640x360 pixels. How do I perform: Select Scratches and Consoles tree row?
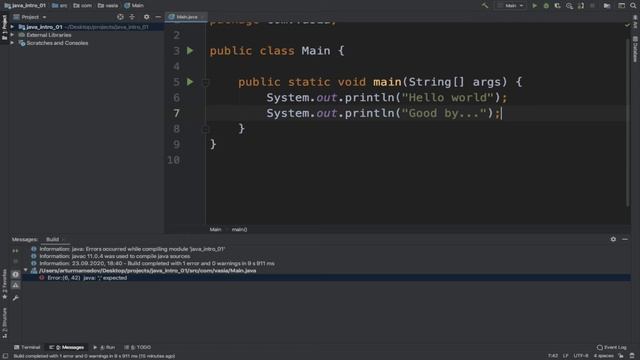click(x=57, y=43)
